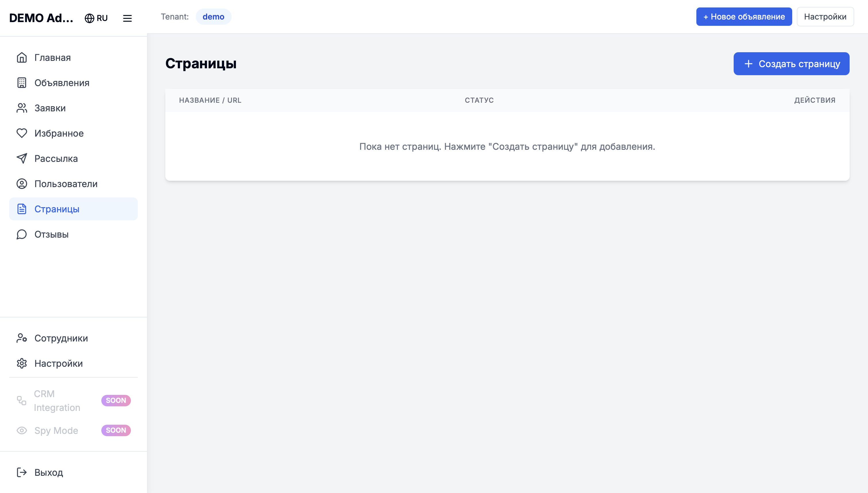This screenshot has height=493, width=868.
Task: Click the speech bubble Отзывы icon
Action: 22,234
